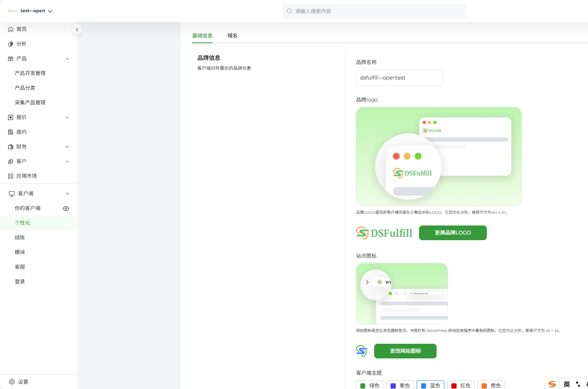This screenshot has height=389, width=588.
Task: Click the Sogou input method icon
Action: coord(552,384)
